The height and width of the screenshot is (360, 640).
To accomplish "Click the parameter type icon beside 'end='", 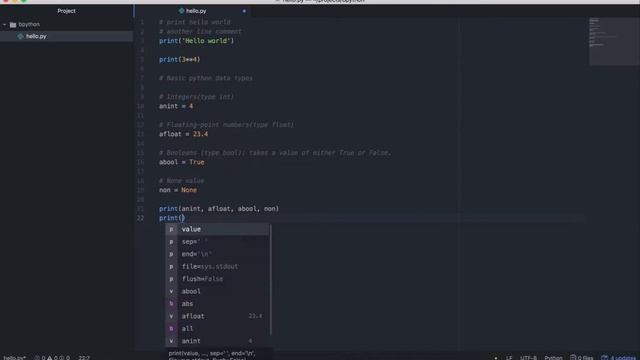I will tap(171, 254).
